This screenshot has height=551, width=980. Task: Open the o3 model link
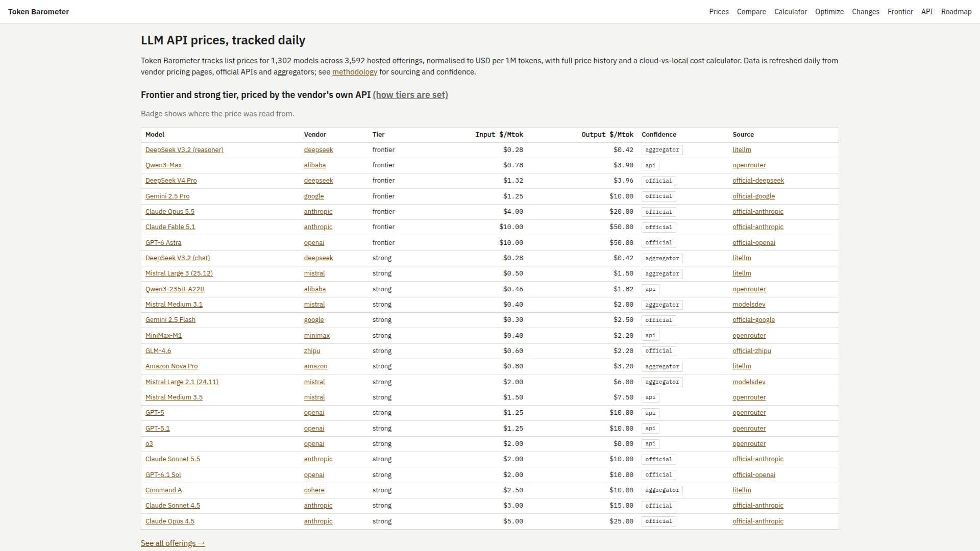149,444
